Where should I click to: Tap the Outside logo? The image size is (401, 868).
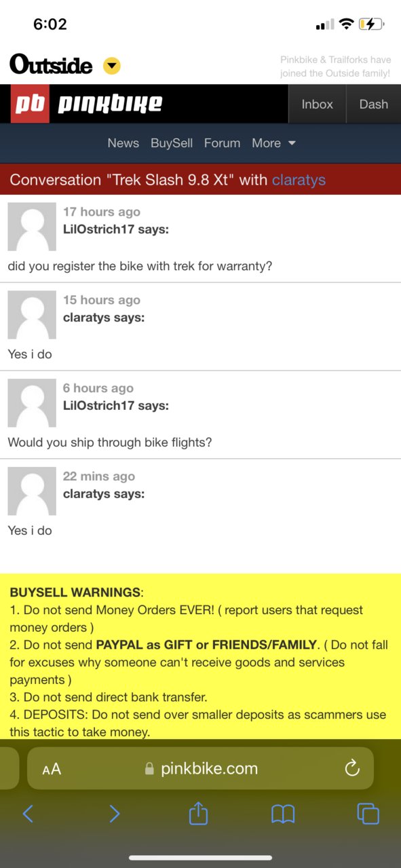[51, 65]
